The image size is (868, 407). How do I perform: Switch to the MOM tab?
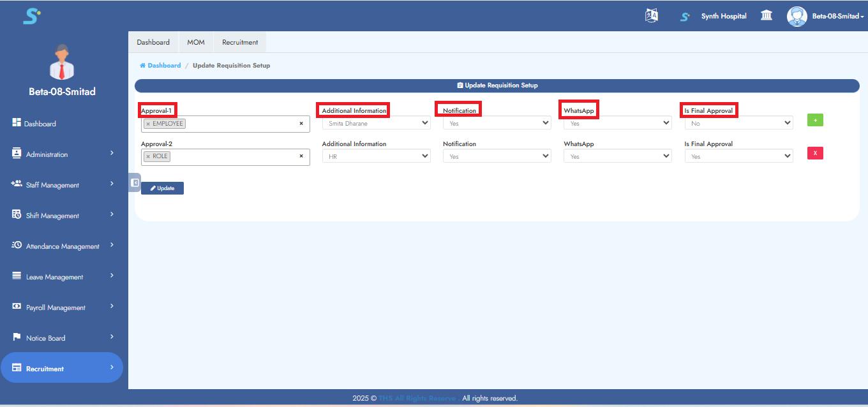coord(195,41)
